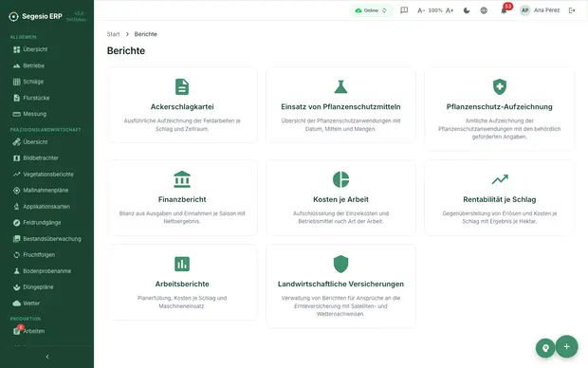The width and height of the screenshot is (588, 368).
Task: Open the Ackerschlagkartei report card
Action: (x=182, y=105)
